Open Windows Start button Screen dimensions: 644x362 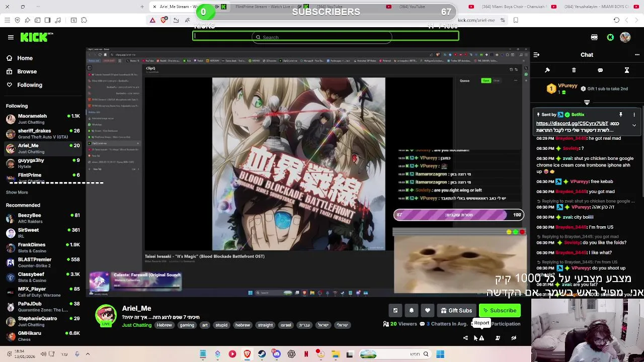(x=440, y=354)
